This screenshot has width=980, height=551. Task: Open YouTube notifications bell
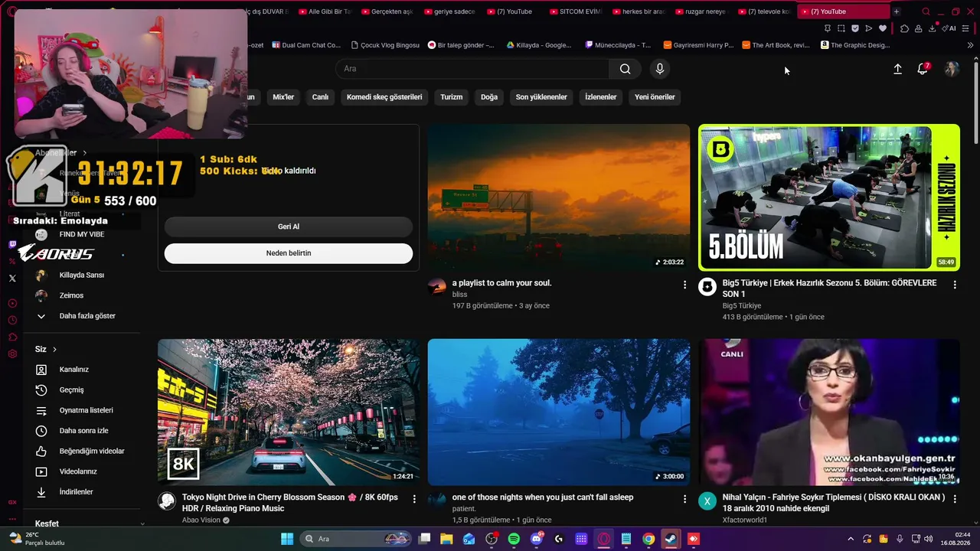(923, 69)
